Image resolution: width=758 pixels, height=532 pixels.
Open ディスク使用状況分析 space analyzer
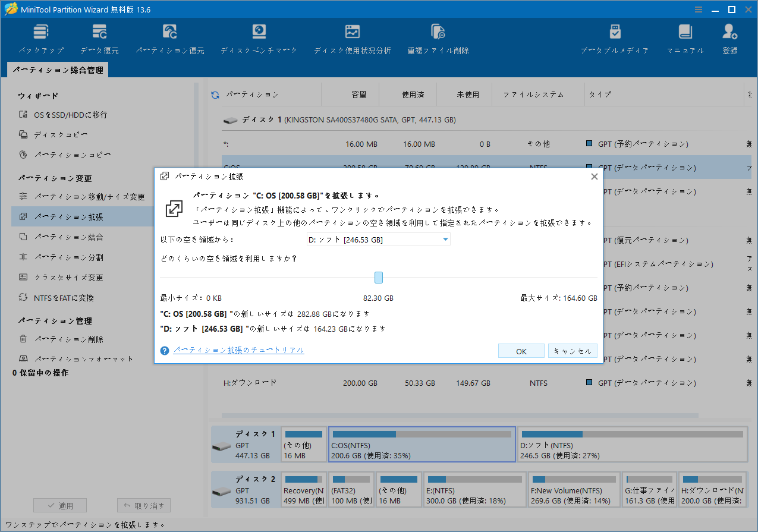[x=353, y=39]
